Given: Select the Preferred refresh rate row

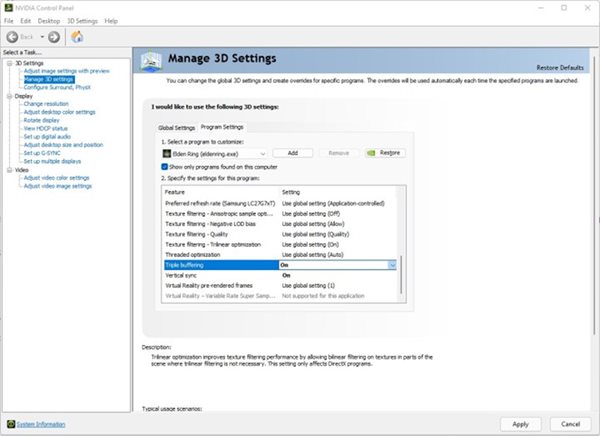Looking at the screenshot, I should [280, 203].
